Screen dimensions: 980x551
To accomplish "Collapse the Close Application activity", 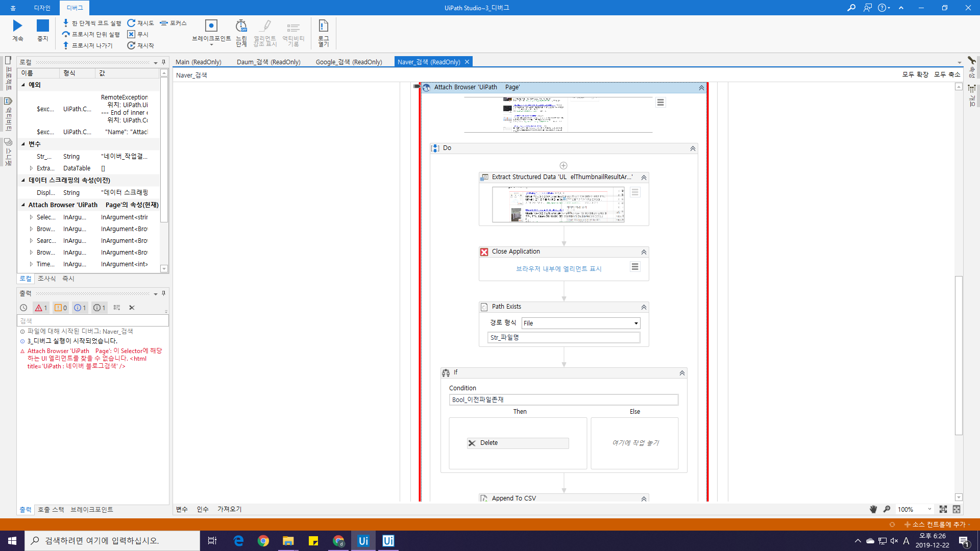I will (x=644, y=252).
